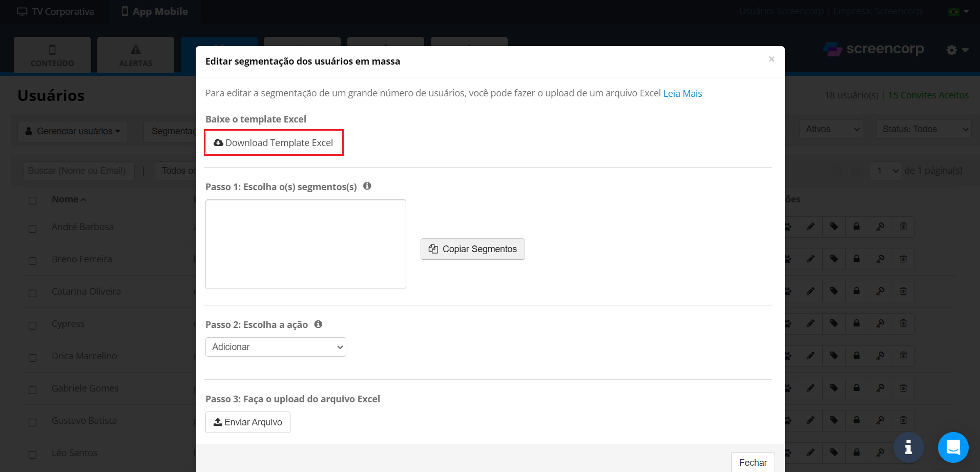
Task: Click the Download Template Excel button
Action: pos(274,142)
